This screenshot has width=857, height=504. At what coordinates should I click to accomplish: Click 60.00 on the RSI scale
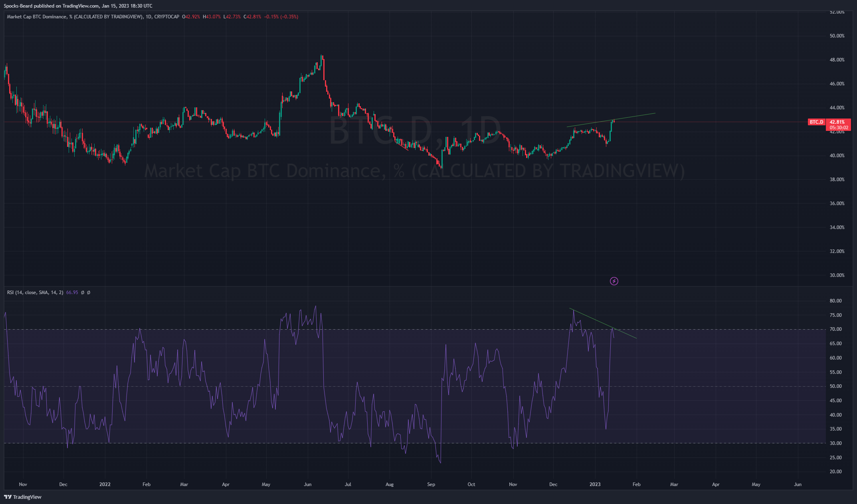(x=835, y=358)
